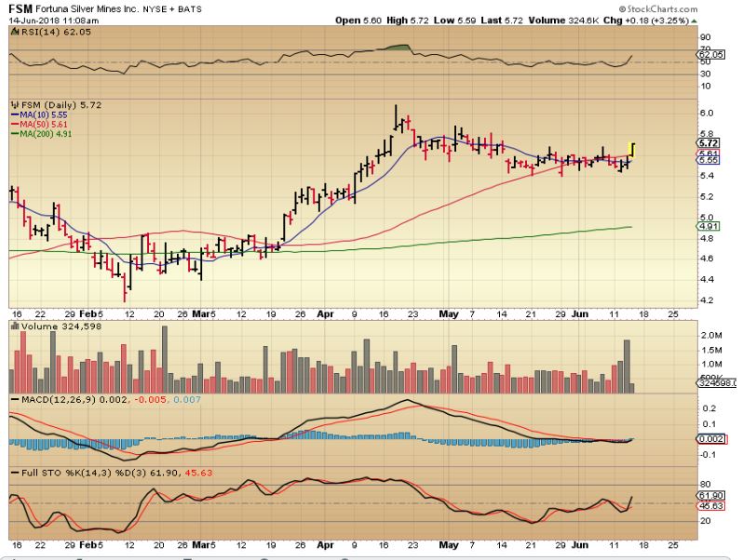The image size is (756, 560).
Task: Click the 5.72 last price tag on right axis
Action: tap(709, 142)
